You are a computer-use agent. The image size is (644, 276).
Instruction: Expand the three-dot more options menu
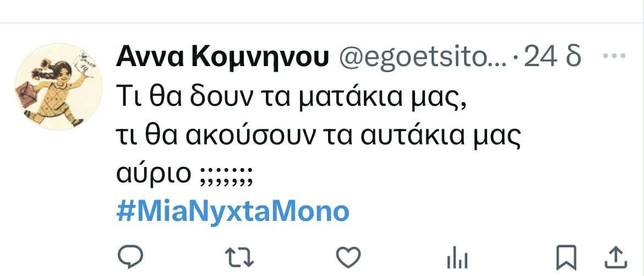(x=614, y=55)
